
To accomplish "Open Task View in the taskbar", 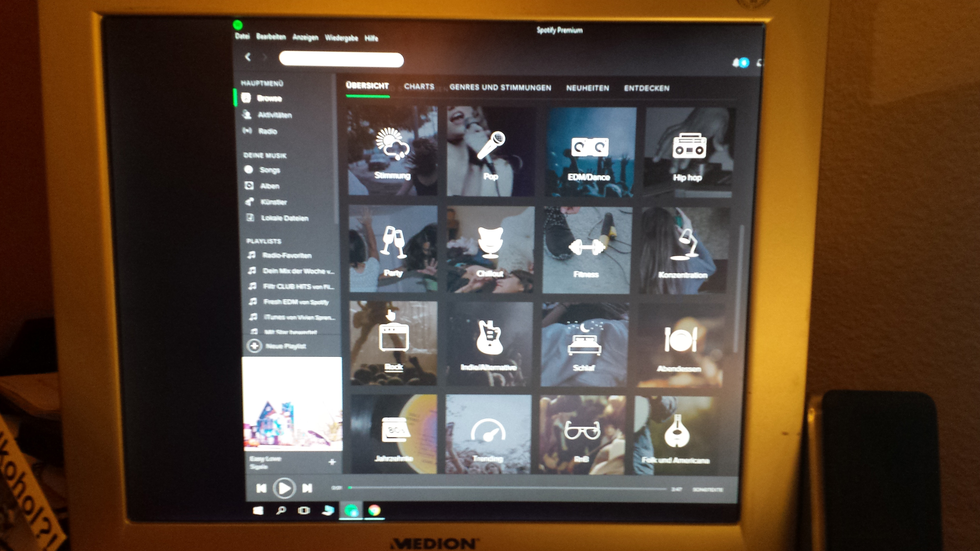I will pyautogui.click(x=304, y=510).
